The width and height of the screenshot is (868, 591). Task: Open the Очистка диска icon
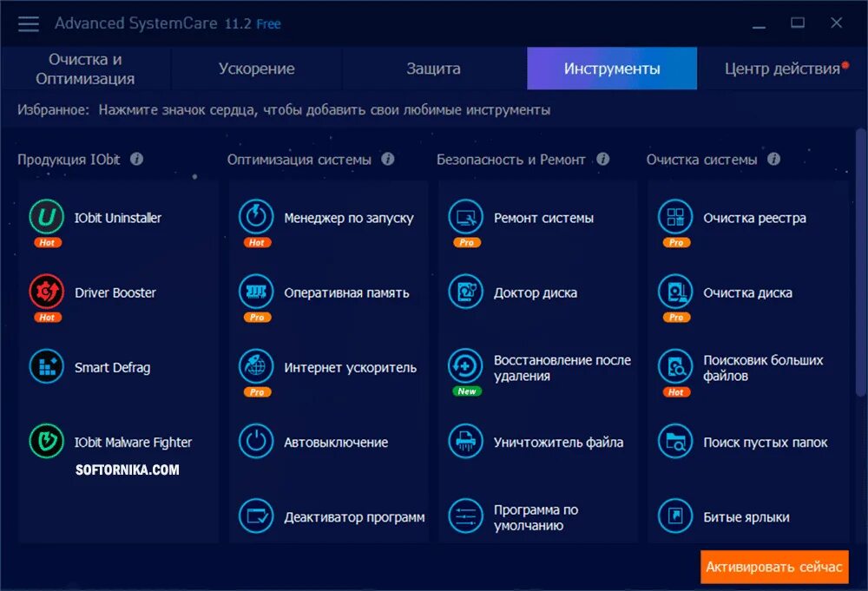[675, 291]
